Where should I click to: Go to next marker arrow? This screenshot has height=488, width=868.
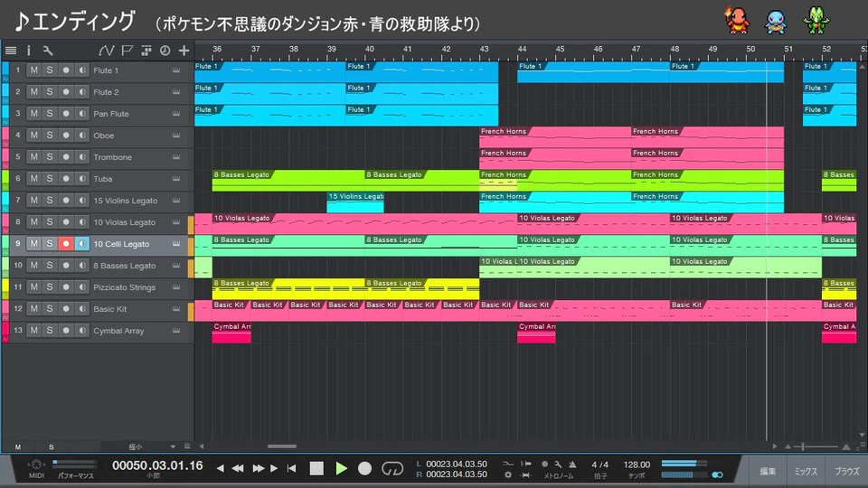click(x=274, y=469)
